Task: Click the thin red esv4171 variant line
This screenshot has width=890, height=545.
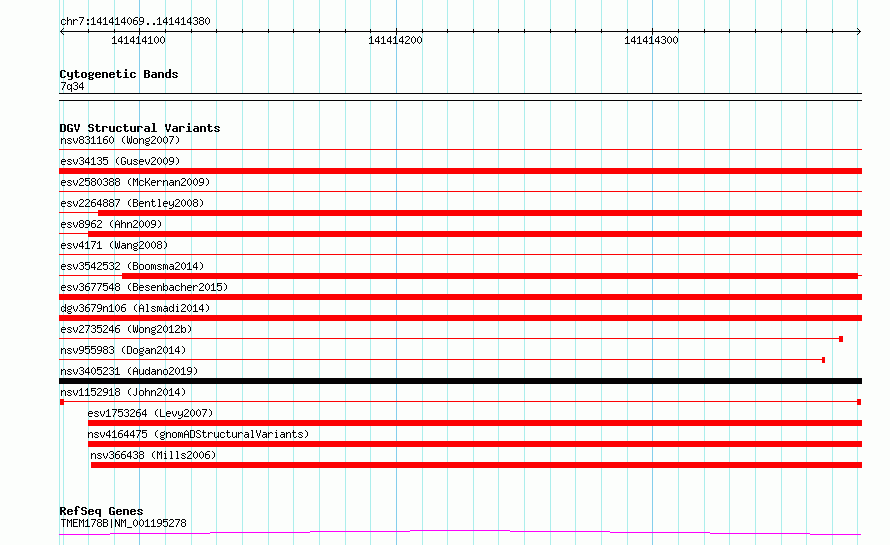Action: pyautogui.click(x=460, y=254)
